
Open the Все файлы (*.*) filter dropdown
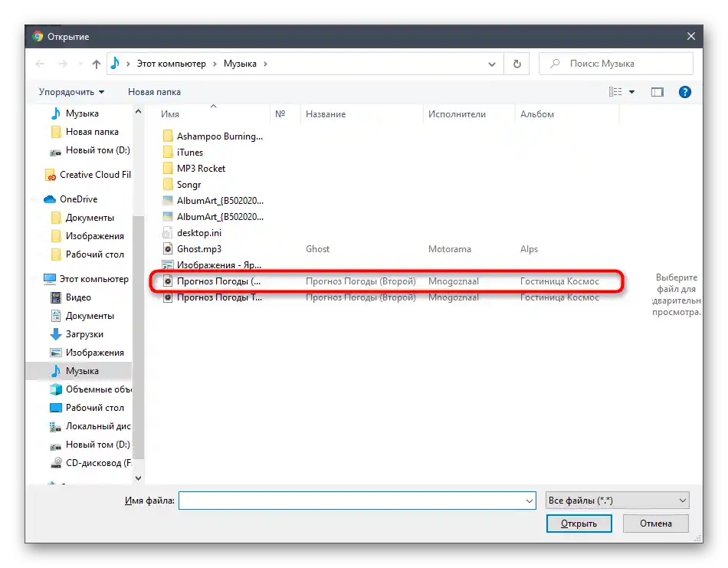click(617, 501)
